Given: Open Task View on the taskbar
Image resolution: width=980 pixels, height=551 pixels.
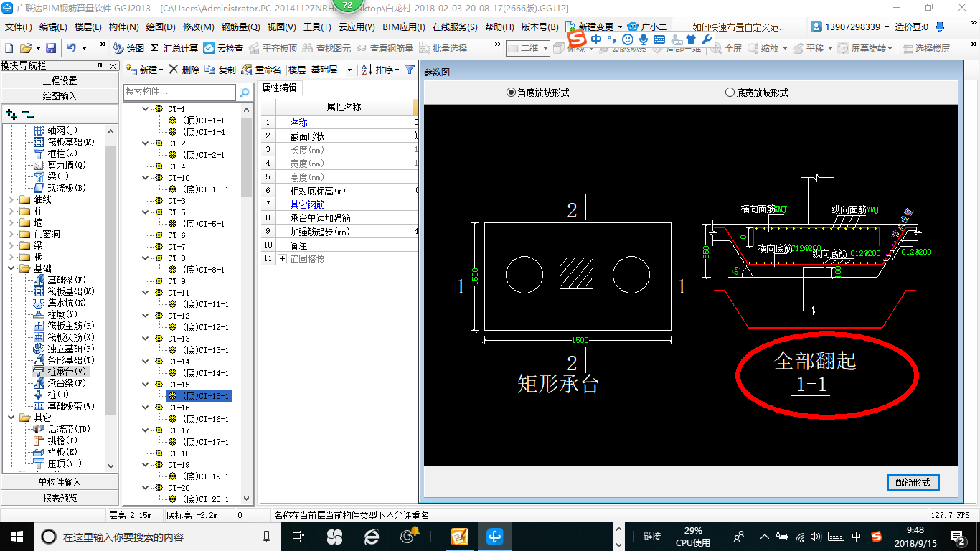Looking at the screenshot, I should pos(299,536).
